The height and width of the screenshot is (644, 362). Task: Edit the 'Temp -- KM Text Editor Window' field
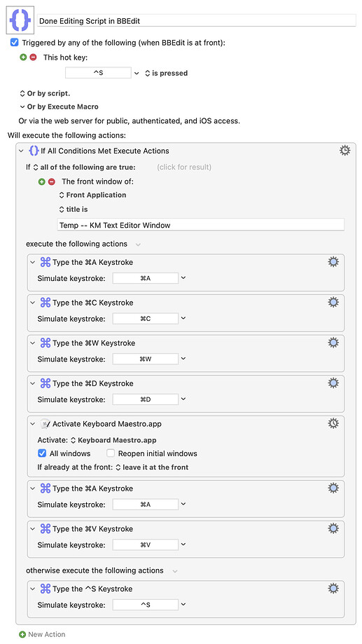pos(201,225)
